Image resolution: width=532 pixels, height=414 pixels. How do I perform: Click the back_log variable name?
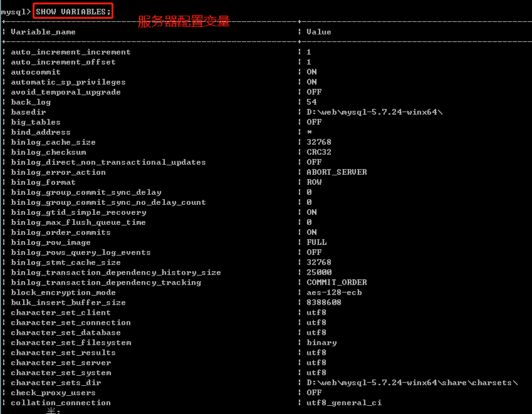tap(31, 102)
